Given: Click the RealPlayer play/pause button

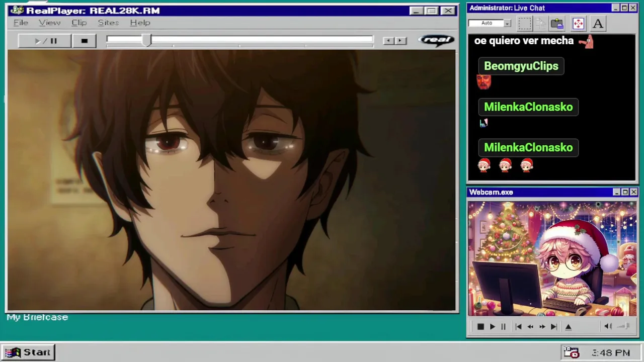Looking at the screenshot, I should pyautogui.click(x=45, y=41).
